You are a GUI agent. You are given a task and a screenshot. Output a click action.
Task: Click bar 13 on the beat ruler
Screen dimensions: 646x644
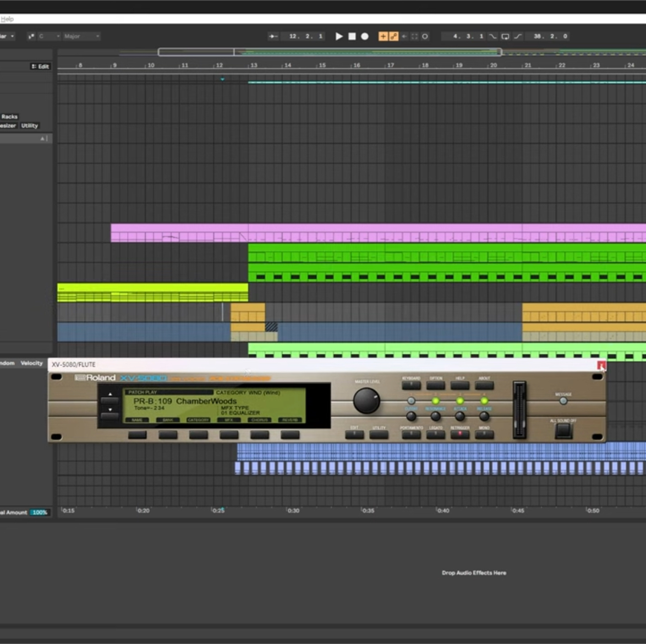coord(254,65)
